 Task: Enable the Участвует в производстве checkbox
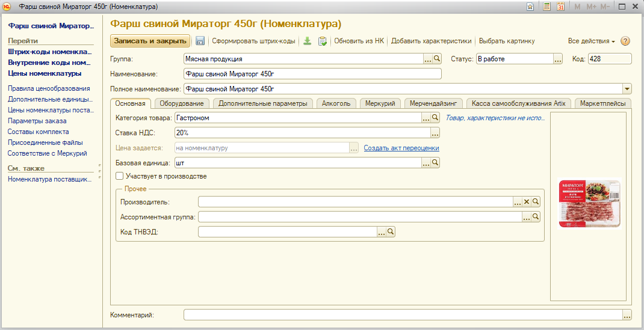click(x=119, y=176)
